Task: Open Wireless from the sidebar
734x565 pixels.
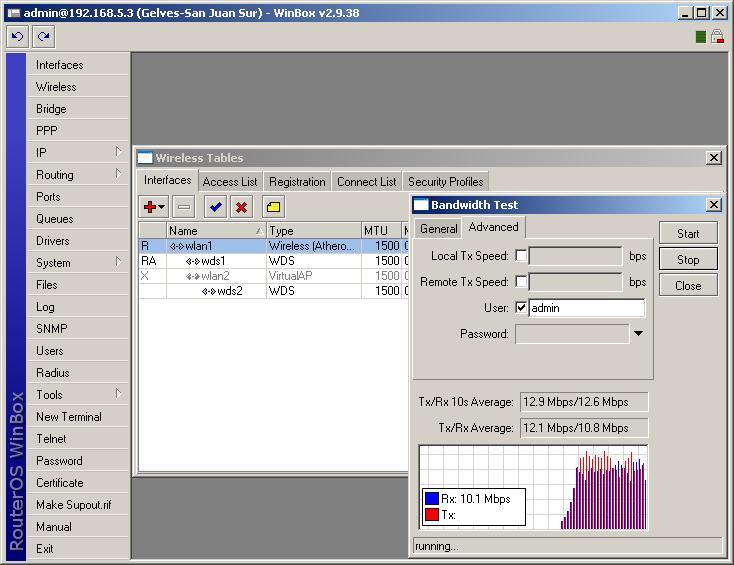Action: pyautogui.click(x=78, y=87)
